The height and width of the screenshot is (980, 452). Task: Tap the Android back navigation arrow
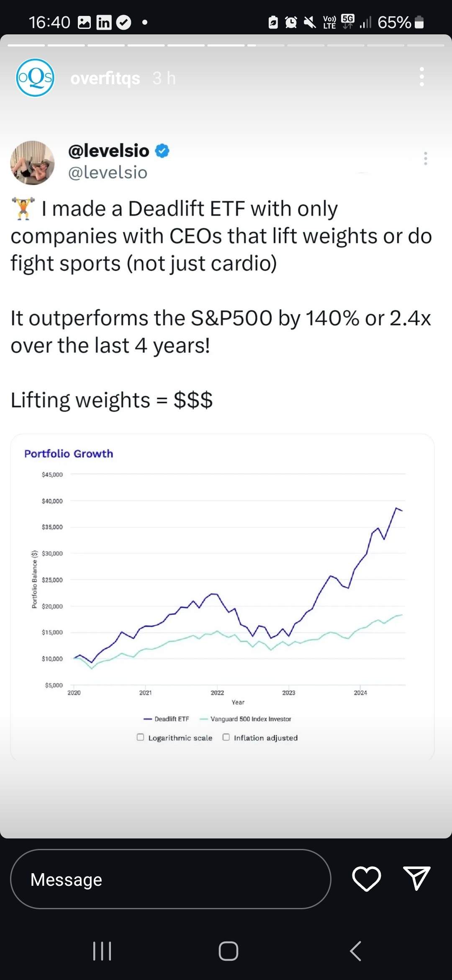point(355,951)
